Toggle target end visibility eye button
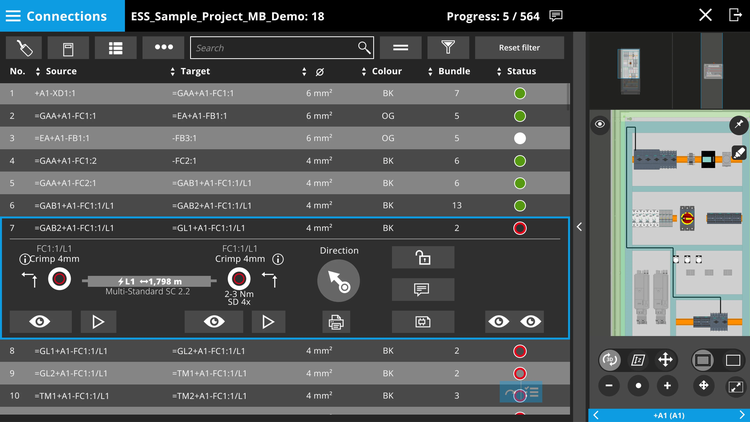This screenshot has width=750, height=422. pyautogui.click(x=215, y=321)
